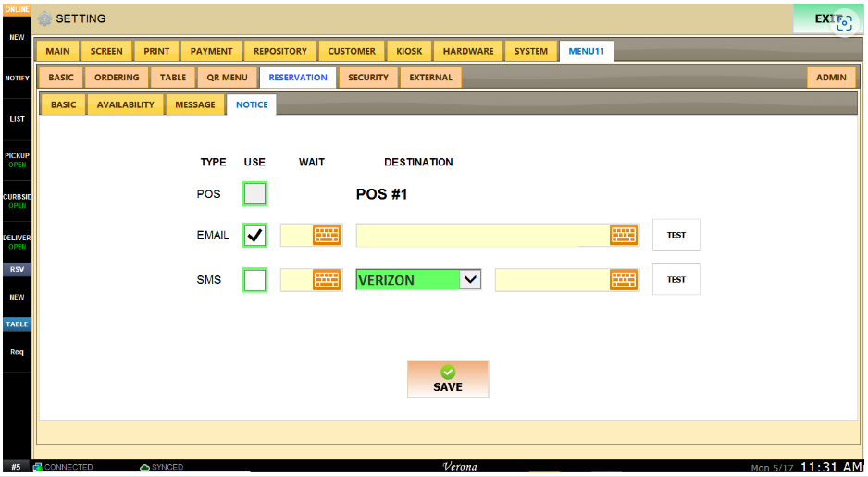Switch to the AVAILABILITY sub-tab
Image resolution: width=868 pixels, height=477 pixels.
pos(126,104)
